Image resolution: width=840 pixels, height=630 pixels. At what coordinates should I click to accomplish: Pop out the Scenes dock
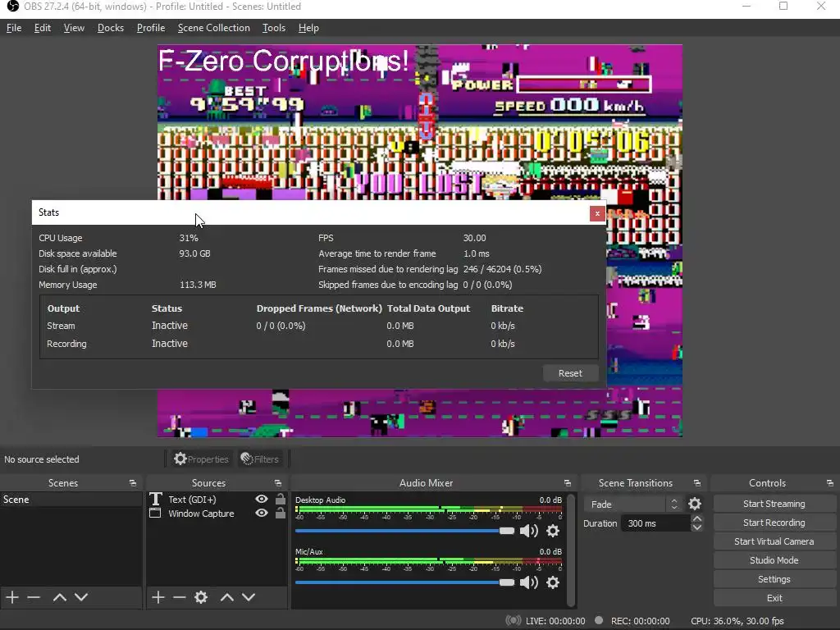pyautogui.click(x=132, y=483)
